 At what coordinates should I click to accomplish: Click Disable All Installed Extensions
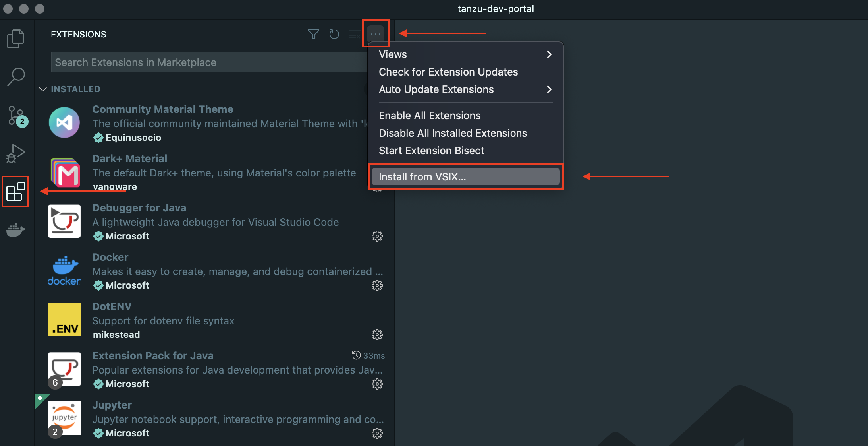453,133
